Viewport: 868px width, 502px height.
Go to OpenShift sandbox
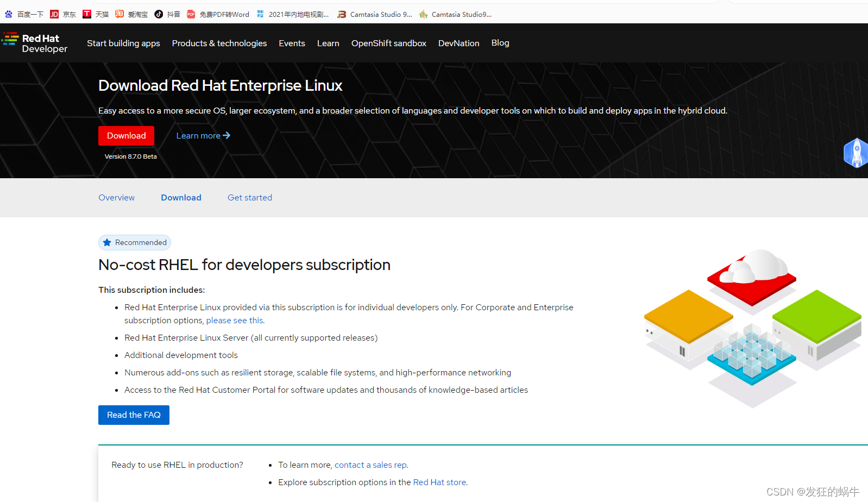pos(389,43)
